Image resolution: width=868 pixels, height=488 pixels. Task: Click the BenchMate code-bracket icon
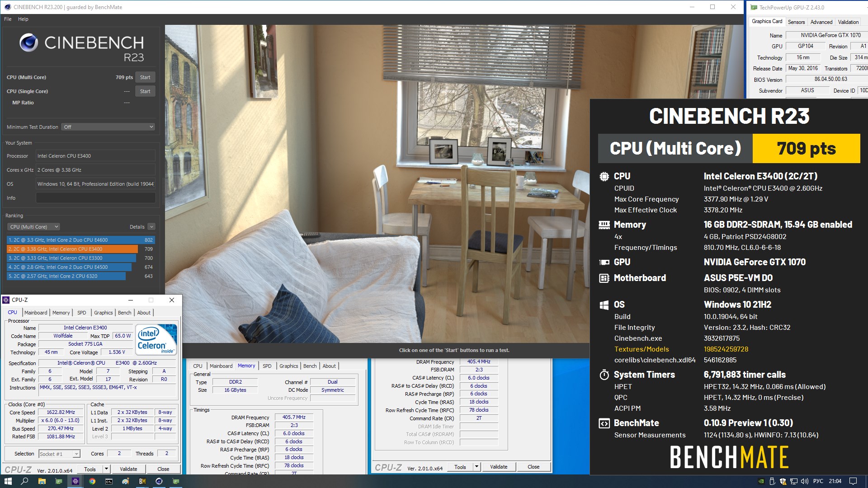(604, 423)
